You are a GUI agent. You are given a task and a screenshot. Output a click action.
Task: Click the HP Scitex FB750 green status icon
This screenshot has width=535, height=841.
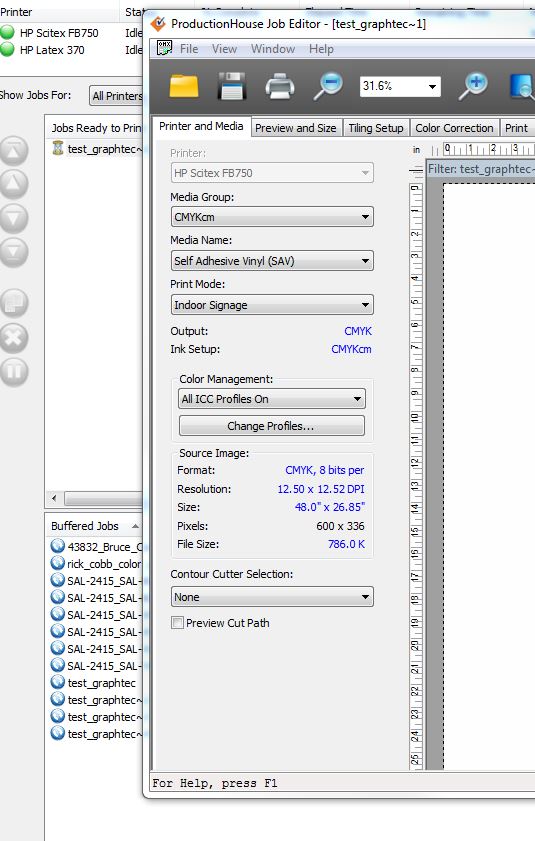(8, 32)
